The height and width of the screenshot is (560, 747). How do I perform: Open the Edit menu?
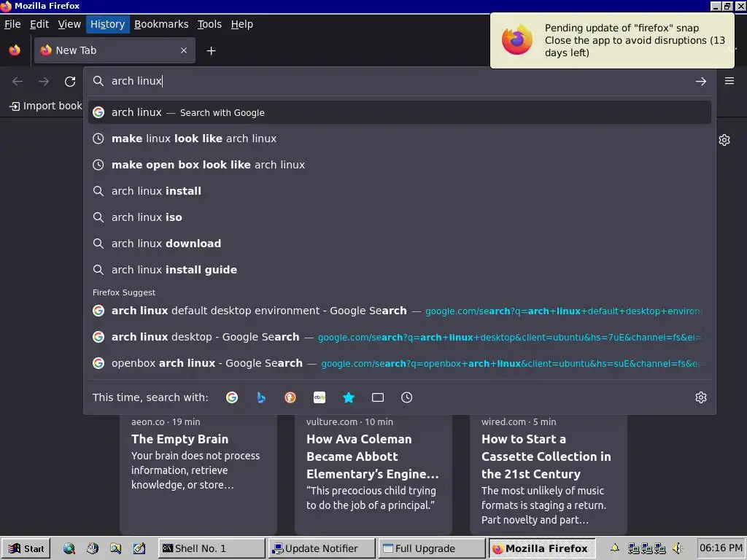pos(39,24)
